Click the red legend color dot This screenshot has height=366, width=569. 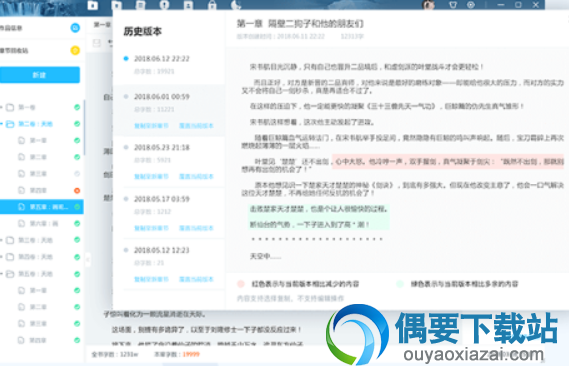pos(241,284)
